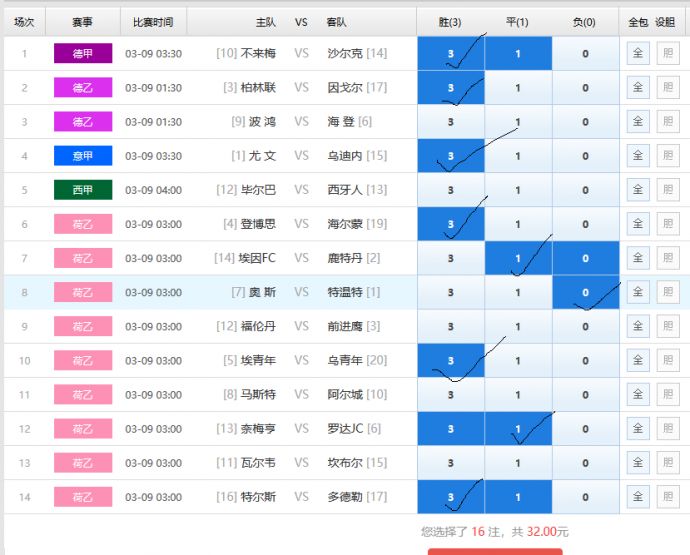This screenshot has width=690, height=555.
Task: Click 胆 button for match 2 柏林联
Action: click(x=668, y=88)
